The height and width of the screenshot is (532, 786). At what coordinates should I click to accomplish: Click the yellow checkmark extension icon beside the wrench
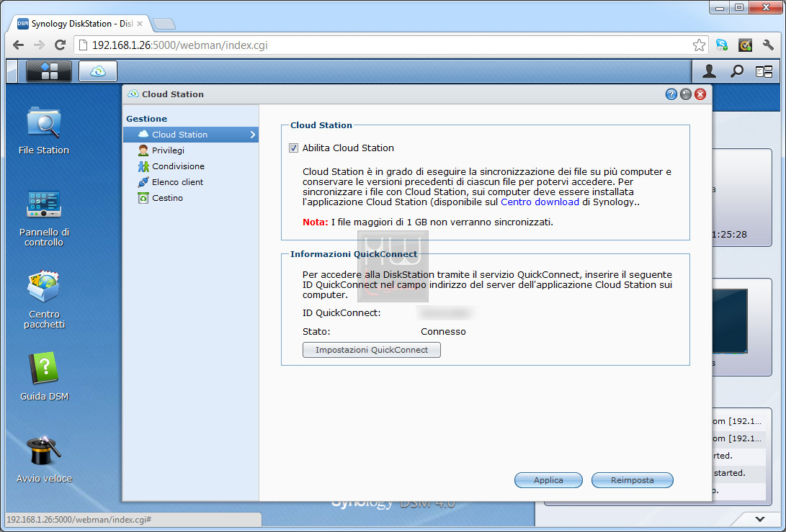tap(745, 45)
